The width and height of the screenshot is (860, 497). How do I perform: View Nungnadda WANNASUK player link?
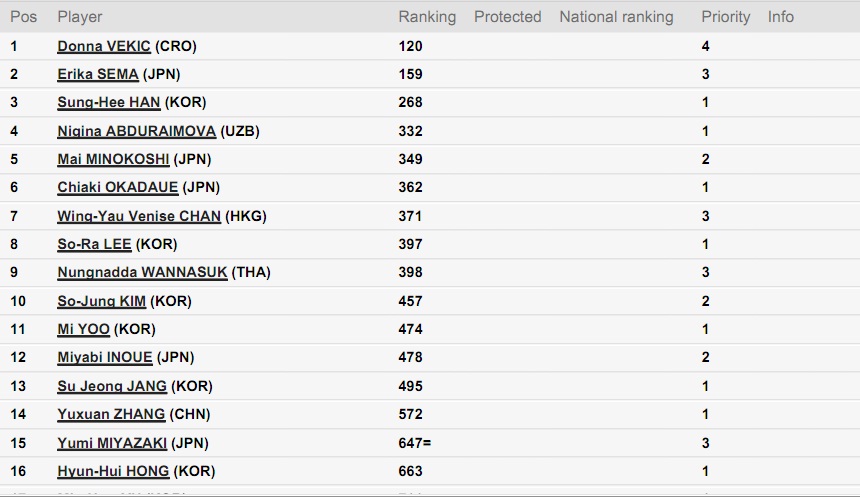(x=142, y=272)
